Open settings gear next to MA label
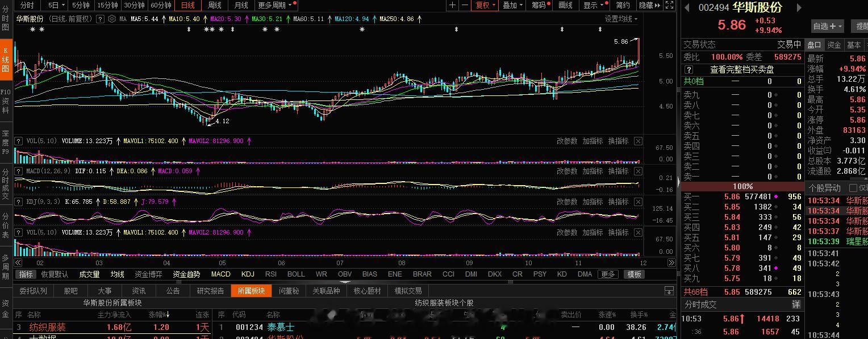This screenshot has width=868, height=339. click(x=111, y=19)
